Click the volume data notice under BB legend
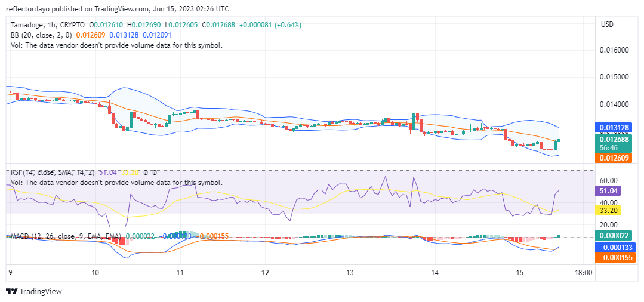This screenshot has height=302, width=644. (x=116, y=45)
